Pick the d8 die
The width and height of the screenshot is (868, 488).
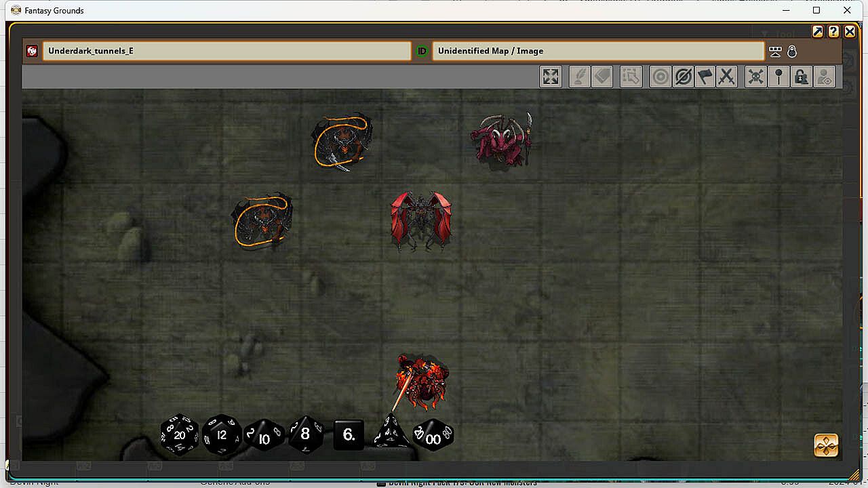[305, 434]
